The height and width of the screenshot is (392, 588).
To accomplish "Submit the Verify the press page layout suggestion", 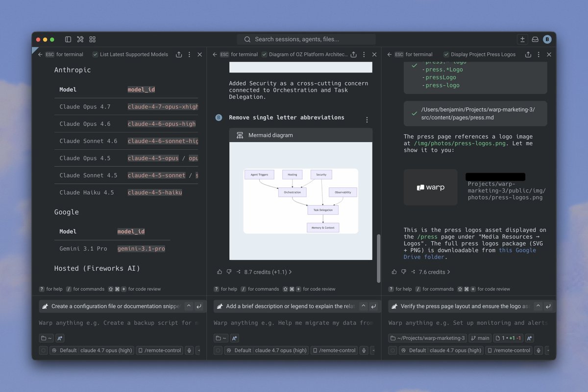I will pos(548,306).
